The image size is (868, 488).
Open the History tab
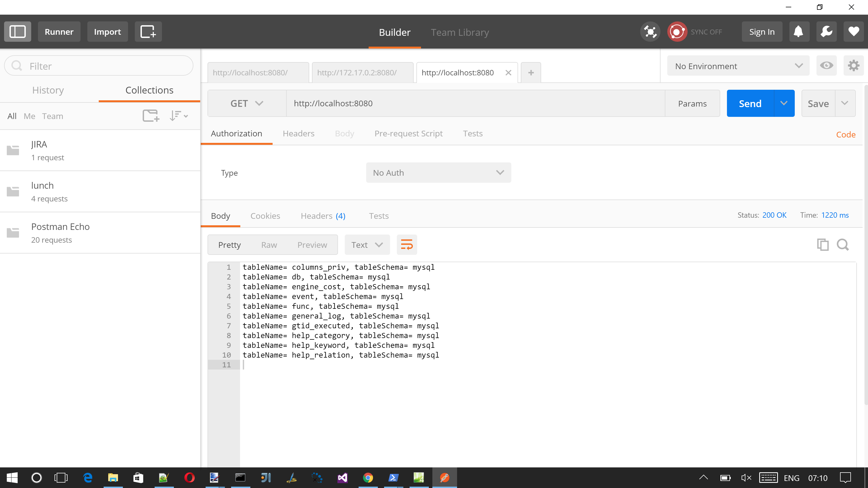[48, 90]
